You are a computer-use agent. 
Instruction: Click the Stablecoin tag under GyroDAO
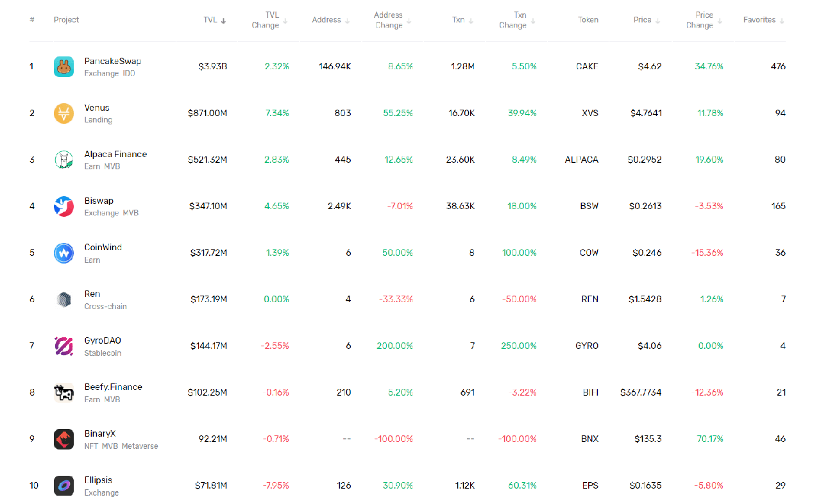pyautogui.click(x=103, y=353)
